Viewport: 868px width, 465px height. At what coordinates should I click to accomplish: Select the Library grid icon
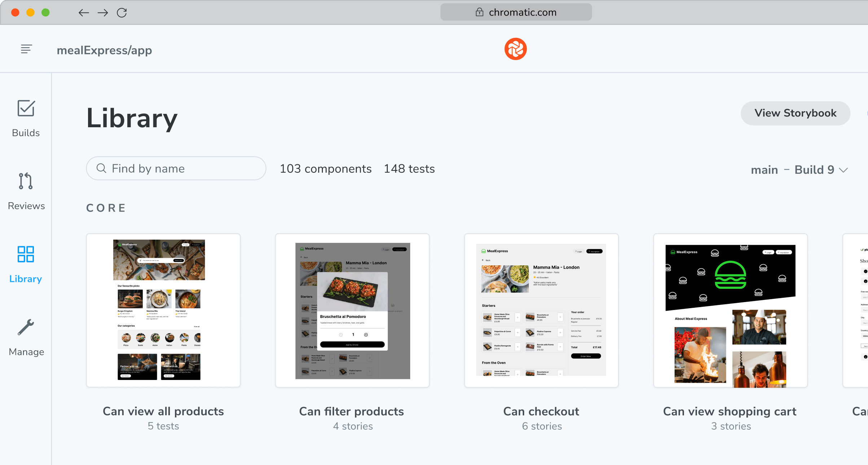pyautogui.click(x=26, y=254)
